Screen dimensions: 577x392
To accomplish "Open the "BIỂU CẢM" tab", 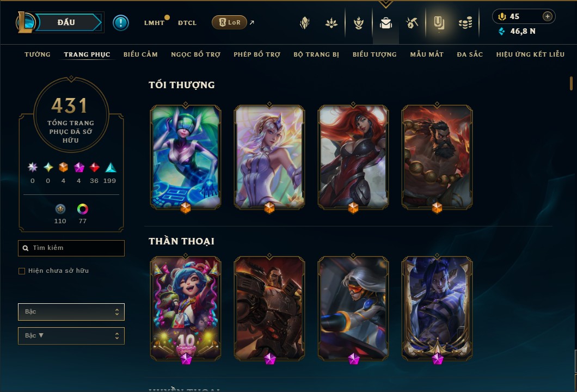I will point(140,54).
